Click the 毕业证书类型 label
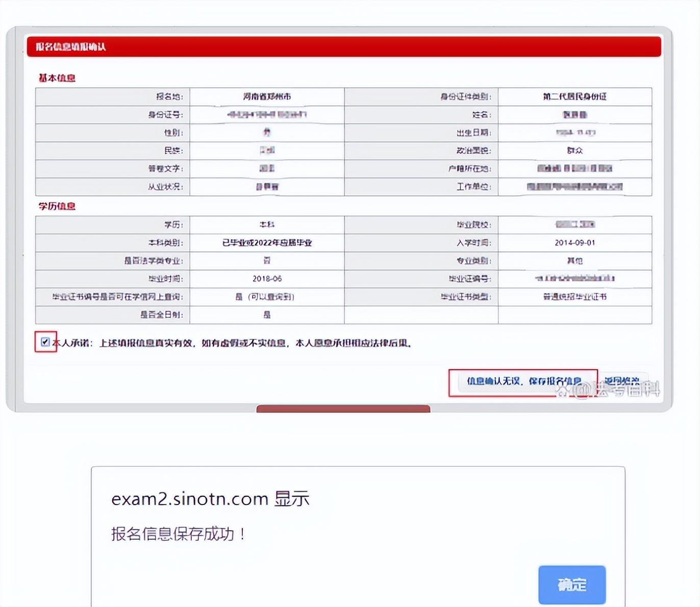 (x=466, y=297)
